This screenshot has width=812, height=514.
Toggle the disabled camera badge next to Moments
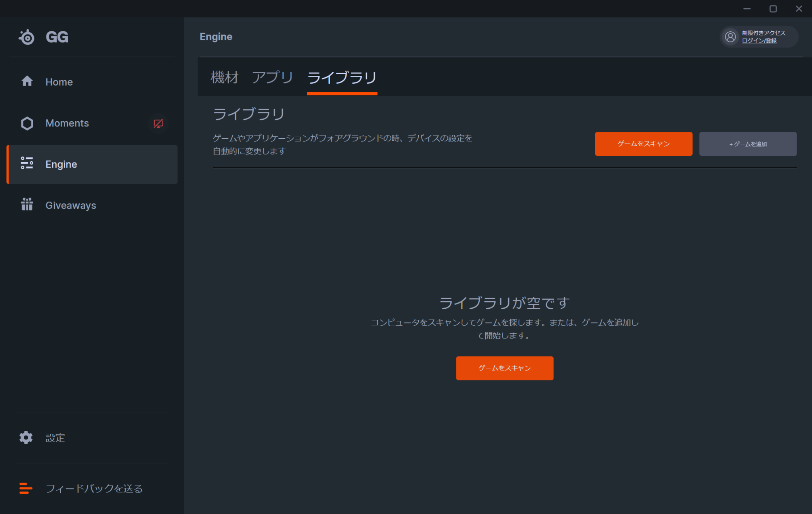[158, 124]
